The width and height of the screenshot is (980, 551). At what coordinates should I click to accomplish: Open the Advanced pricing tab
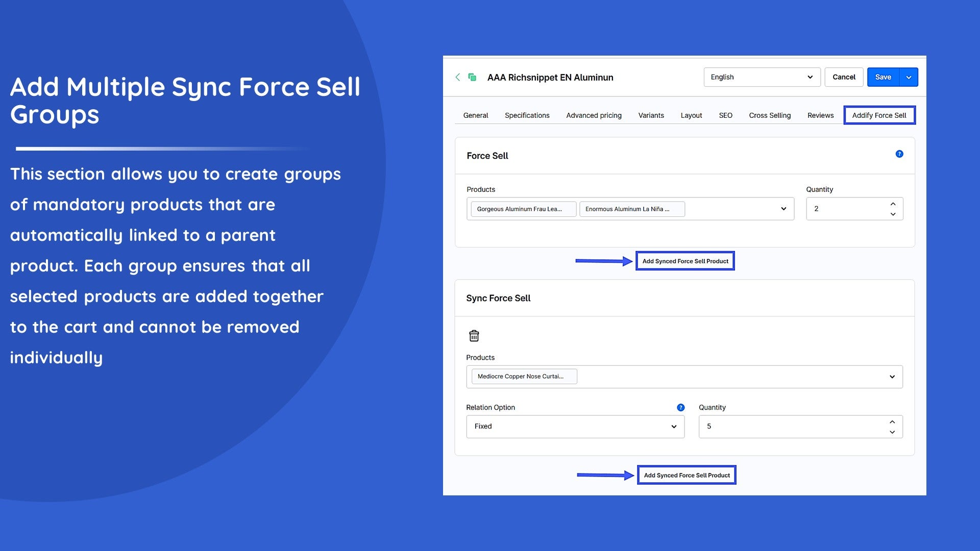click(594, 115)
